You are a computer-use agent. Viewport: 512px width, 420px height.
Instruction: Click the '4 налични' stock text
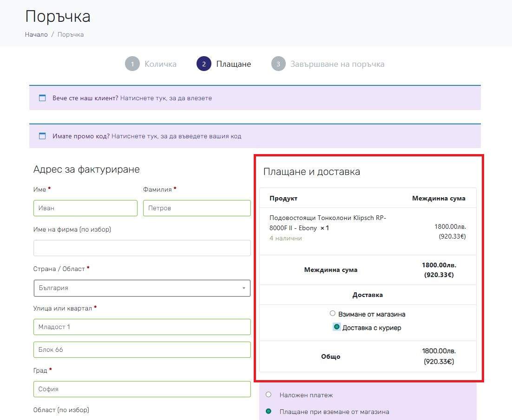(x=285, y=239)
